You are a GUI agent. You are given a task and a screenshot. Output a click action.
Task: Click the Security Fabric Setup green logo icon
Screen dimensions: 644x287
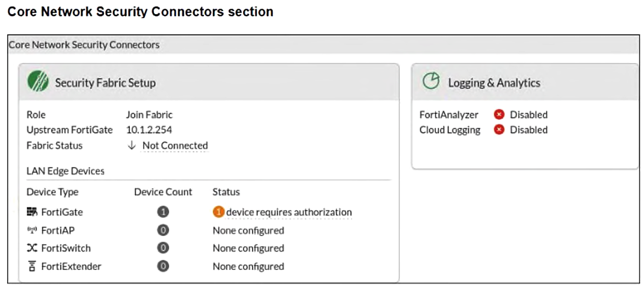tap(38, 82)
